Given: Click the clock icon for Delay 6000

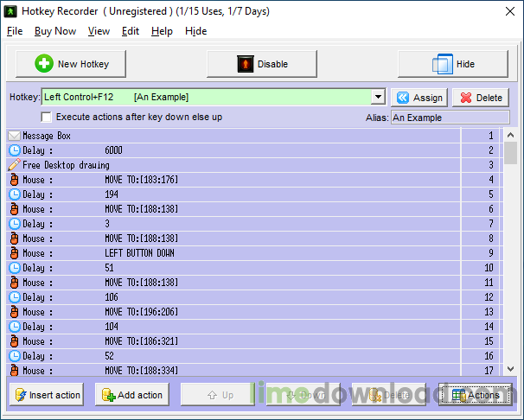Looking at the screenshot, I should (14, 150).
